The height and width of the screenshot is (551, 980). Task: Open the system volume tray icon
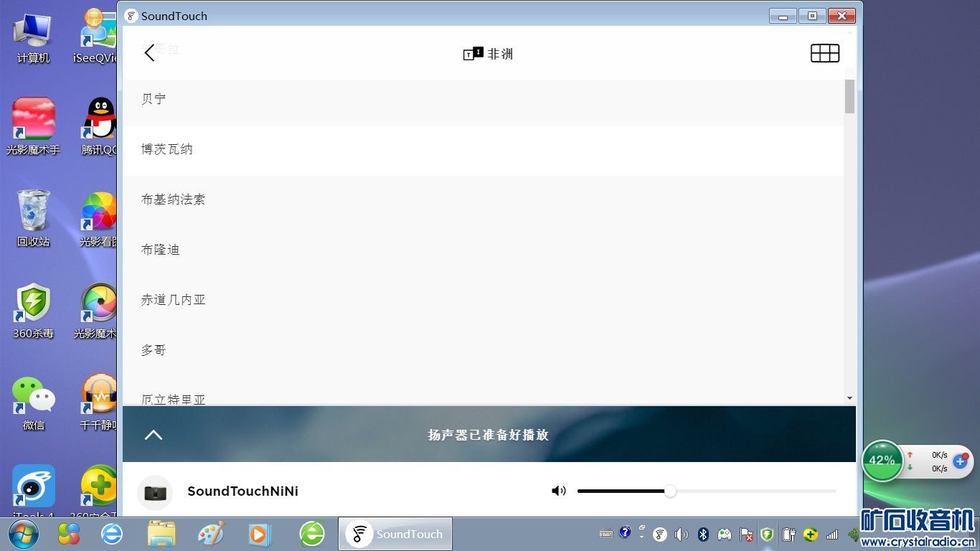click(x=681, y=534)
